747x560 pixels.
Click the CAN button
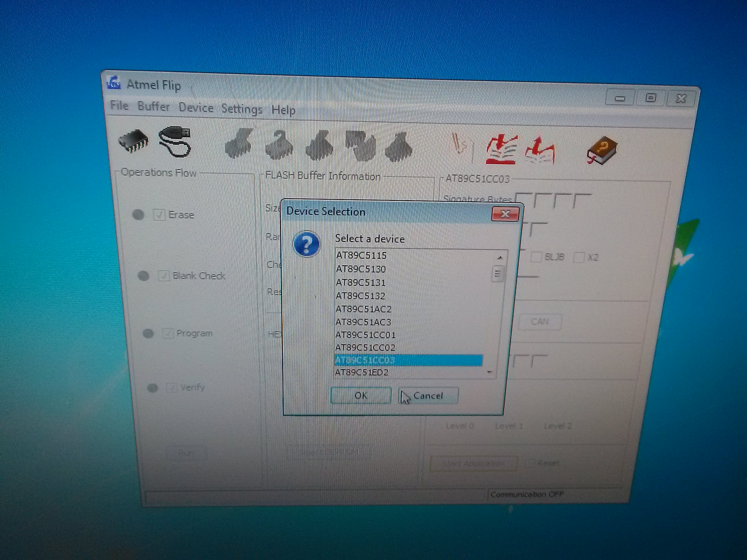click(540, 322)
